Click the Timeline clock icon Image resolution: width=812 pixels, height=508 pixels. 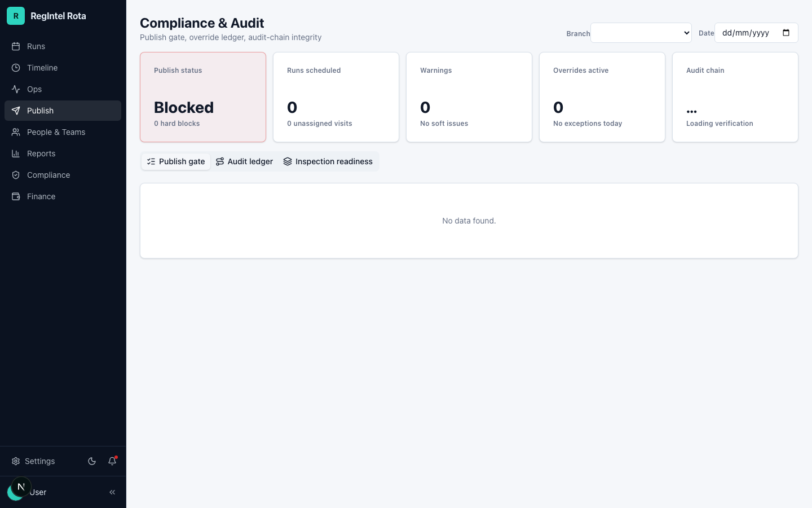point(16,68)
